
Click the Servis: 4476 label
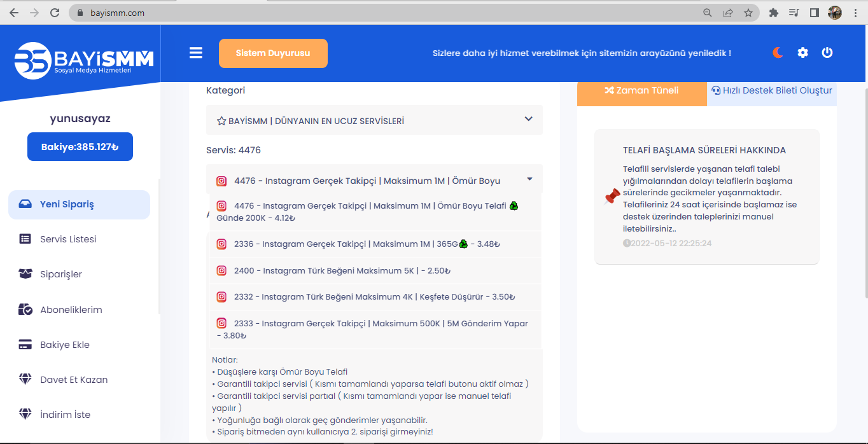coord(234,150)
